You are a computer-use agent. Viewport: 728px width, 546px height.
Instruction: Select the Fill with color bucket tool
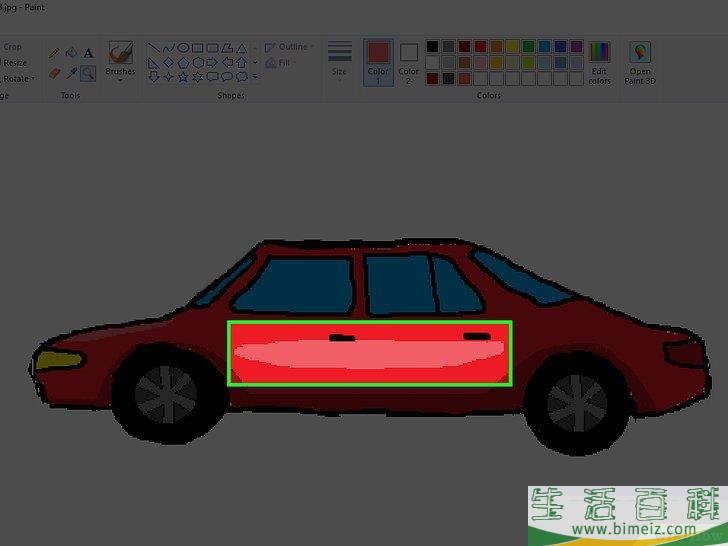71,53
